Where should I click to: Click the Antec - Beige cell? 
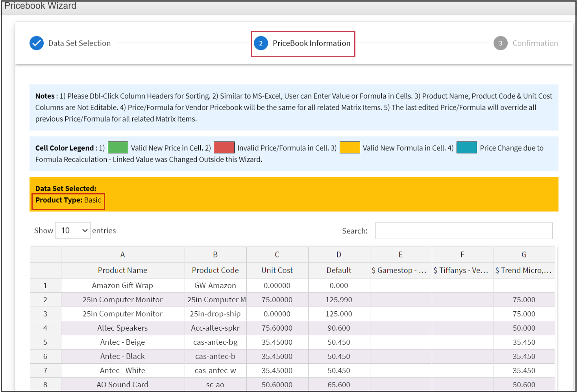tap(123, 342)
